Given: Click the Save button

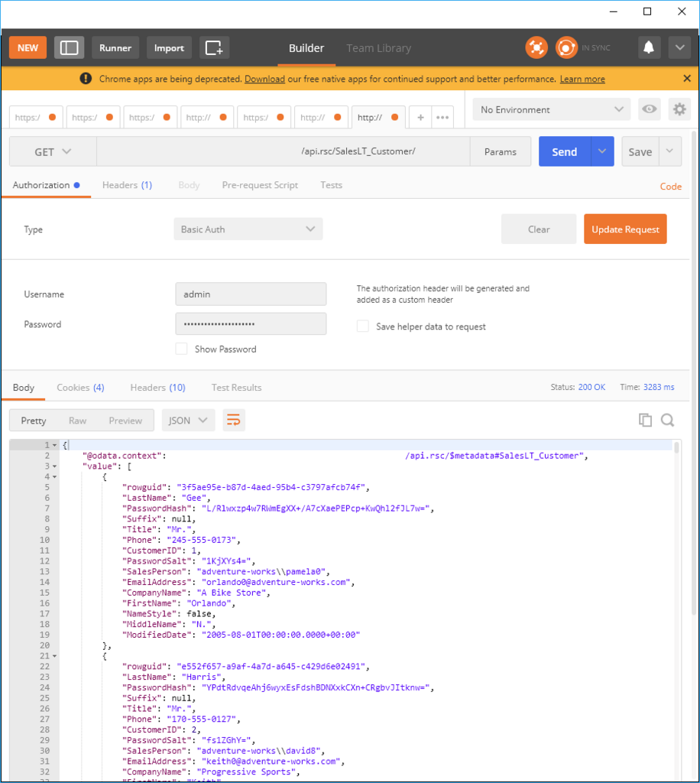Looking at the screenshot, I should (x=640, y=151).
